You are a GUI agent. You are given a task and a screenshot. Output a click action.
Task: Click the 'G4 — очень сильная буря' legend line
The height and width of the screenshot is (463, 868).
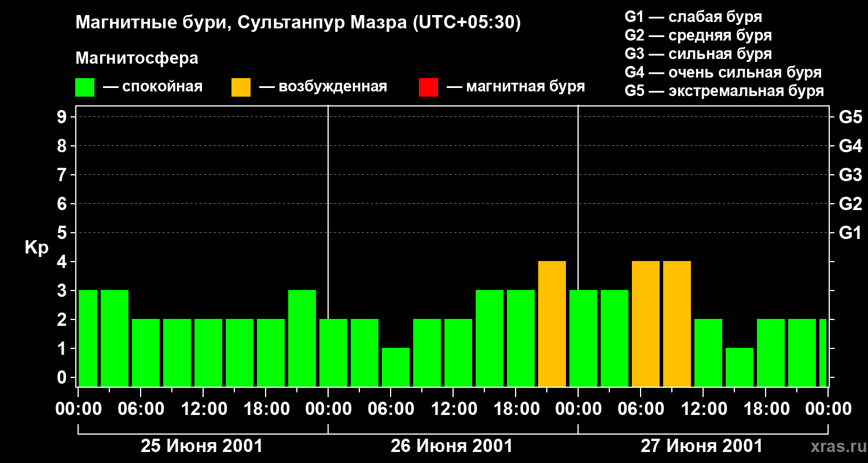click(x=723, y=72)
